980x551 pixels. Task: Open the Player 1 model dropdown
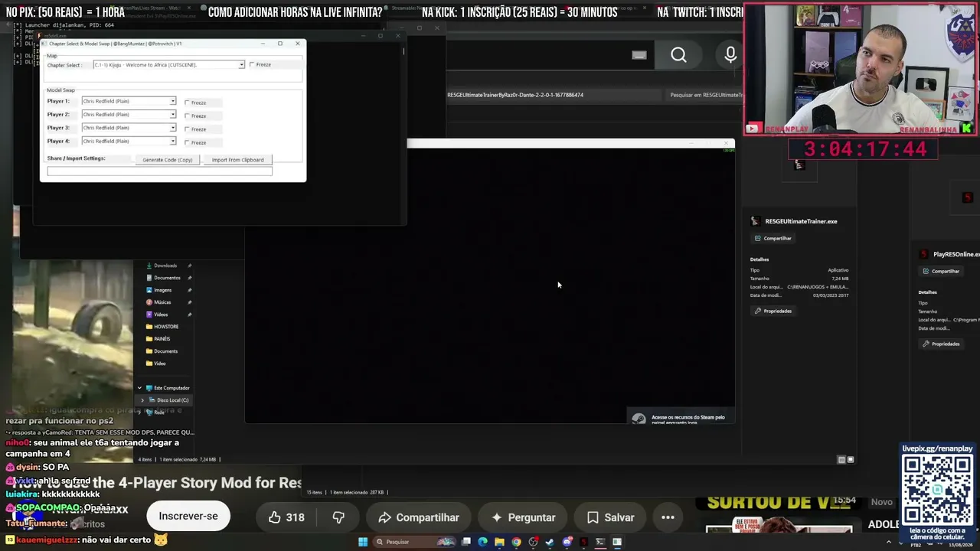129,101
